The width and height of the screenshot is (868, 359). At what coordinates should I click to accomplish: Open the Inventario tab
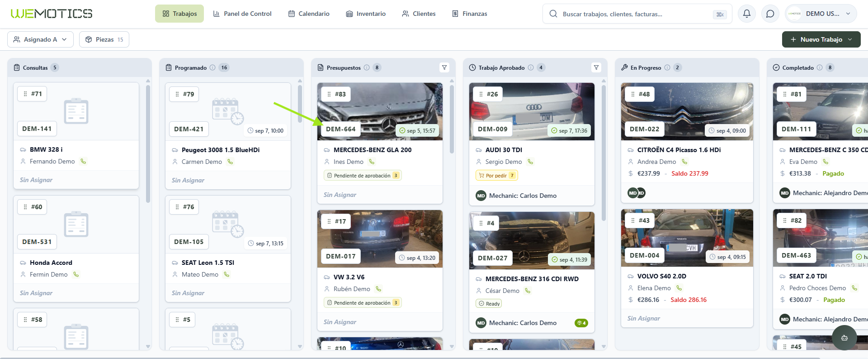[x=366, y=14]
